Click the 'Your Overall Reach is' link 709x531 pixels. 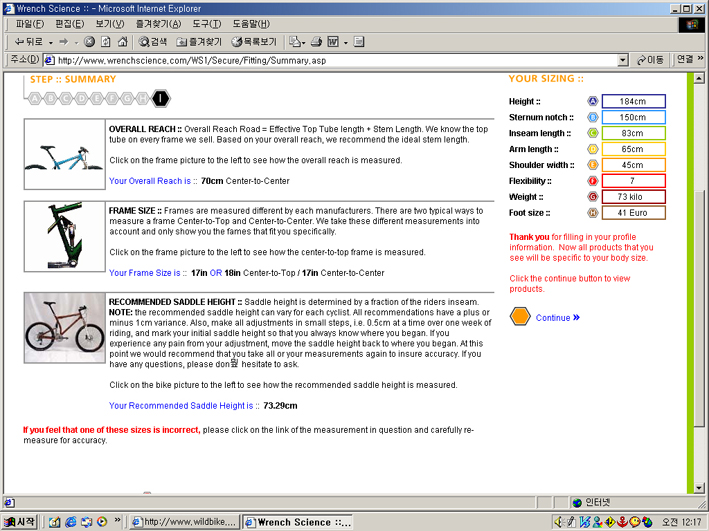click(150, 181)
